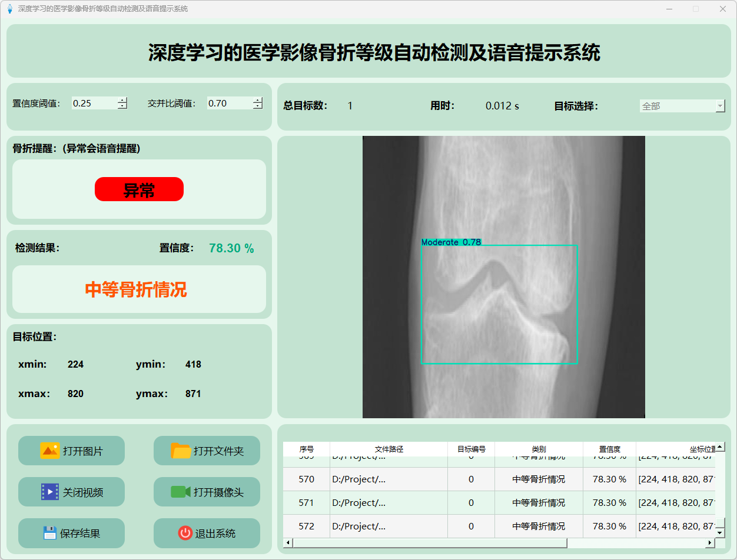Click the xmin value 224
Image resolution: width=737 pixels, height=560 pixels.
pos(75,364)
